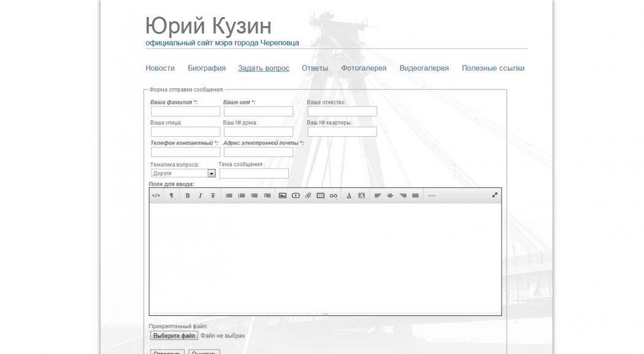Open paragraph formatting menu in editor
Screen dimensions: 644x354
pos(172,196)
